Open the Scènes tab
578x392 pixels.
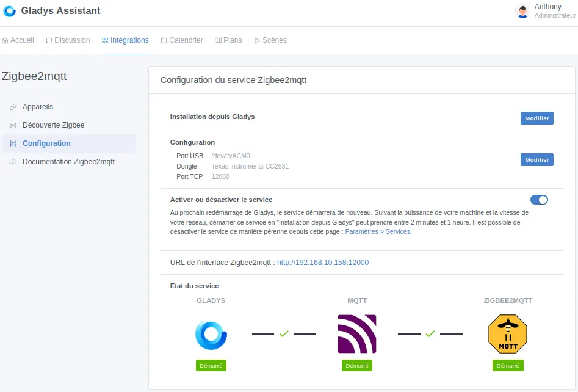[x=270, y=40]
